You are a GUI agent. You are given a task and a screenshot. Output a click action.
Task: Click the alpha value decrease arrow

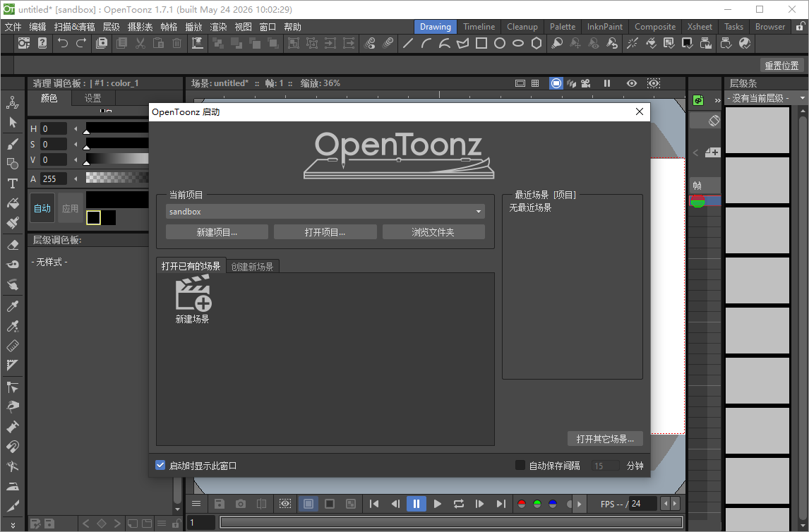tap(76, 179)
